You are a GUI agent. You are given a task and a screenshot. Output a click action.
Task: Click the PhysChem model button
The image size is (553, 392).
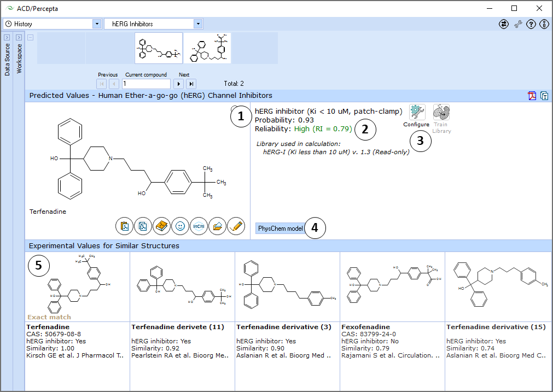(x=281, y=229)
